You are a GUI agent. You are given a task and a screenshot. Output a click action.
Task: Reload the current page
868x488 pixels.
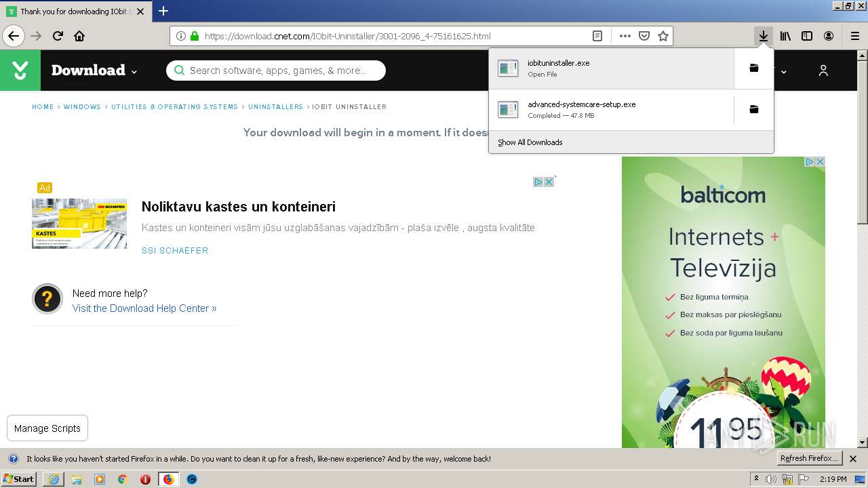tap(58, 36)
